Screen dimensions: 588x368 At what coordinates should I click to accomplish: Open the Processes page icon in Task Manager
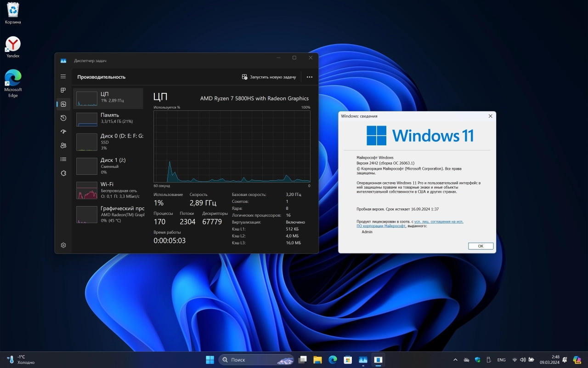point(63,90)
